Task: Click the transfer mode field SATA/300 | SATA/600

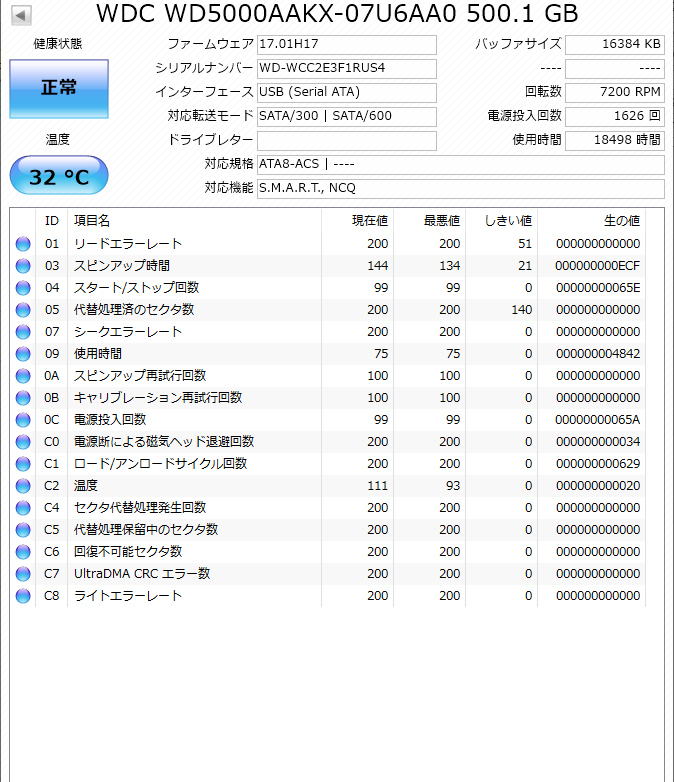Action: point(347,116)
